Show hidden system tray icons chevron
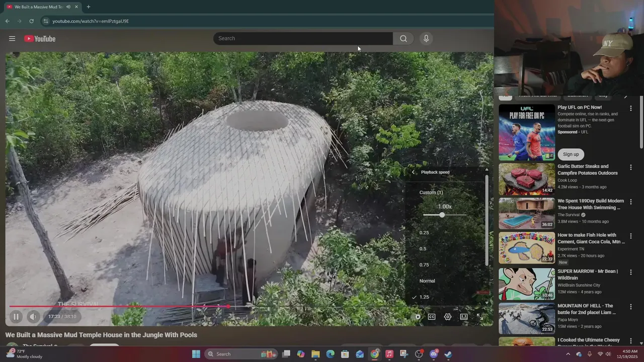 pyautogui.click(x=568, y=354)
